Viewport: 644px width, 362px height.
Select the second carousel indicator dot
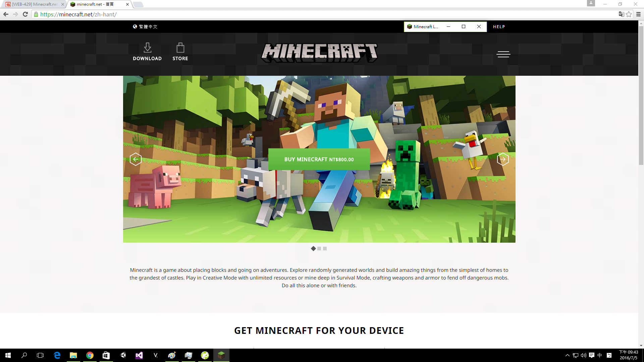coord(319,248)
